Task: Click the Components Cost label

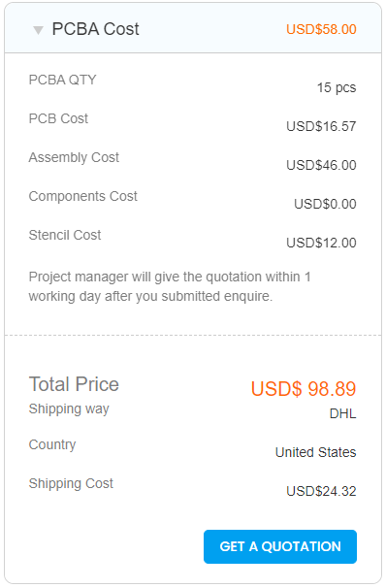Action: click(x=83, y=197)
